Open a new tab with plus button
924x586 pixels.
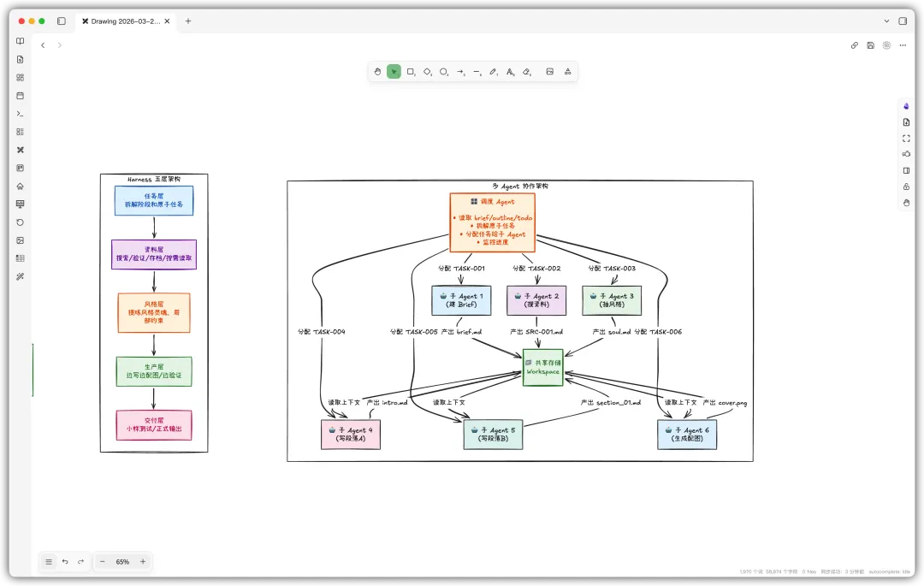[188, 21]
